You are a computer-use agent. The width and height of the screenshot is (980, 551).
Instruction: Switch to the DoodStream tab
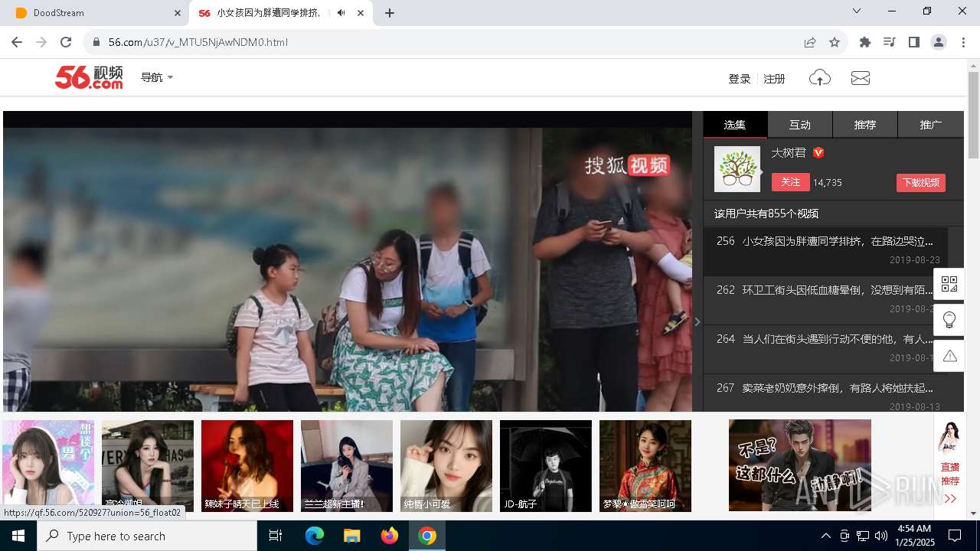[x=96, y=13]
